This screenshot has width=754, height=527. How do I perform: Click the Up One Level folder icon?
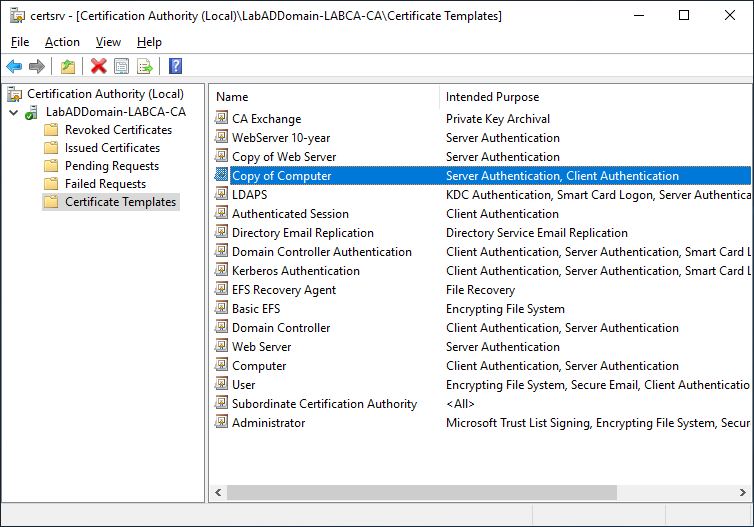[67, 66]
